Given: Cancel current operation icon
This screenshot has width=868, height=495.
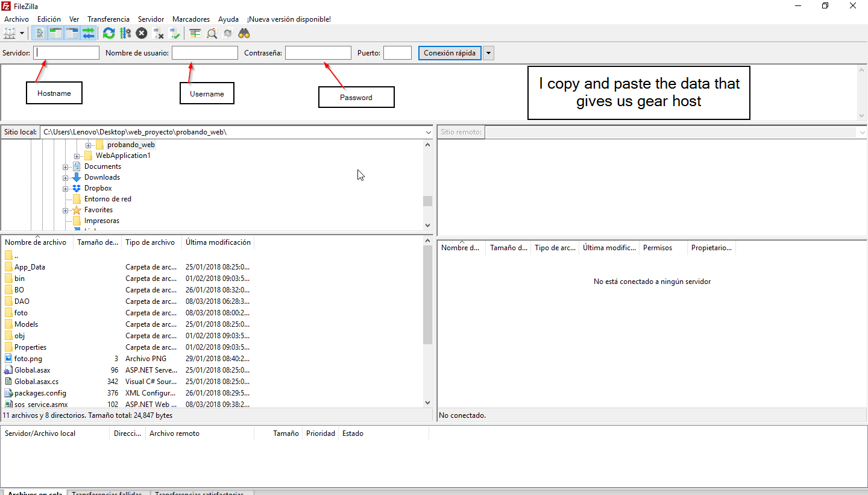Looking at the screenshot, I should 142,33.
